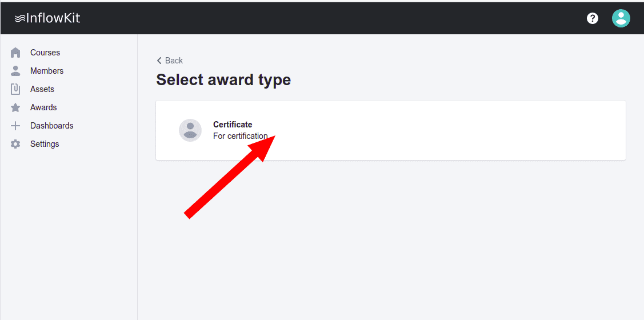Click the Awards star icon
644x320 pixels.
click(16, 107)
